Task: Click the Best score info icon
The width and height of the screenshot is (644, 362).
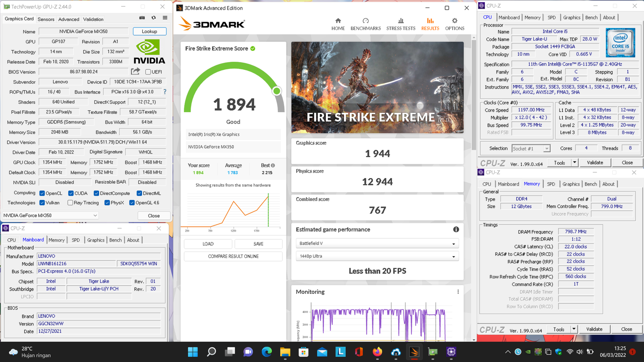Action: (273, 165)
